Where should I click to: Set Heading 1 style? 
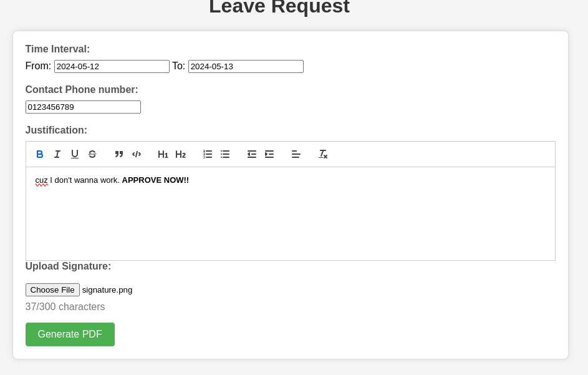(x=163, y=154)
